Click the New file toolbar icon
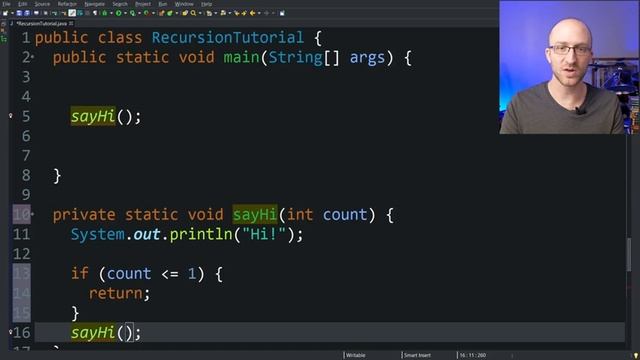Screen dimensions: 640x360 (5, 13)
